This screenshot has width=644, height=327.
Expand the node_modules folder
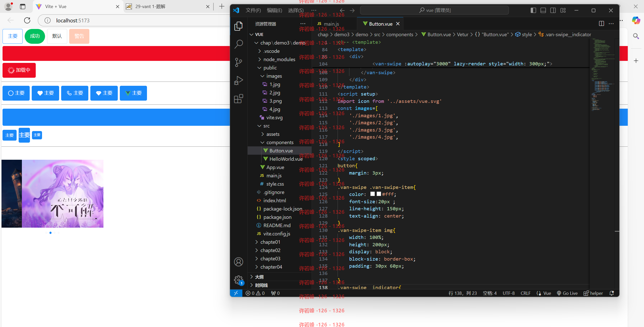[x=279, y=59]
